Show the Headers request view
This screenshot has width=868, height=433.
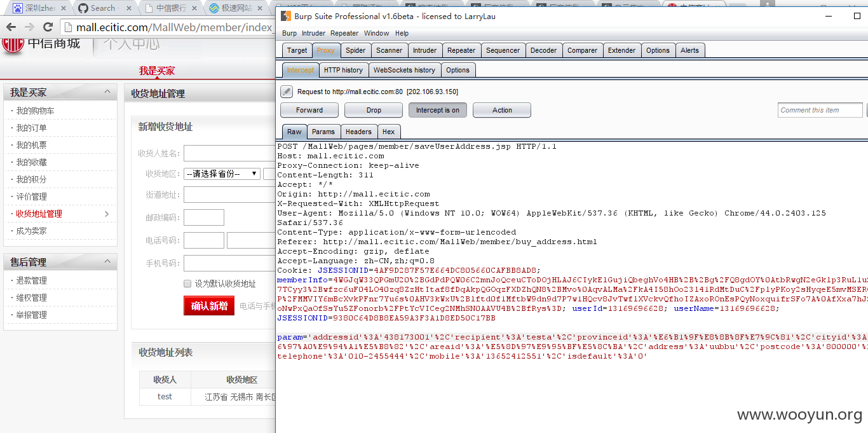[x=358, y=132]
